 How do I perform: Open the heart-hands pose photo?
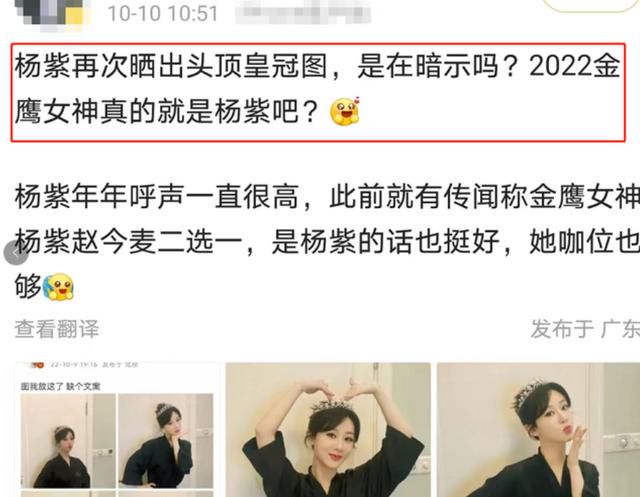point(328,430)
